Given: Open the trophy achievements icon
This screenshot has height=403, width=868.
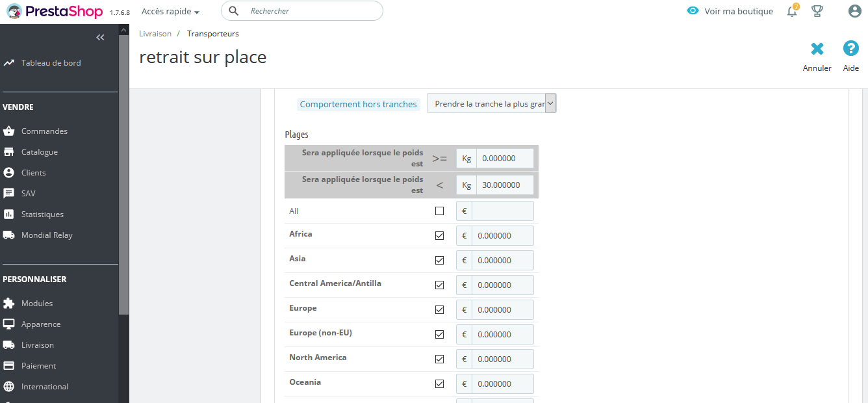Looking at the screenshot, I should click(817, 11).
